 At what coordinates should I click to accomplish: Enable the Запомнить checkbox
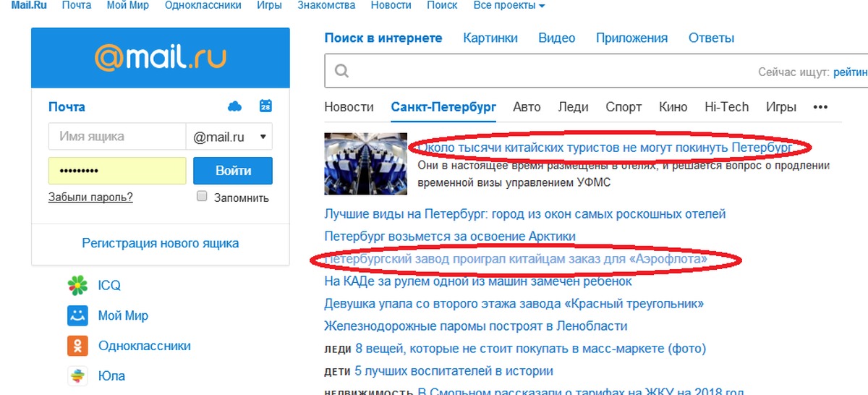point(203,197)
